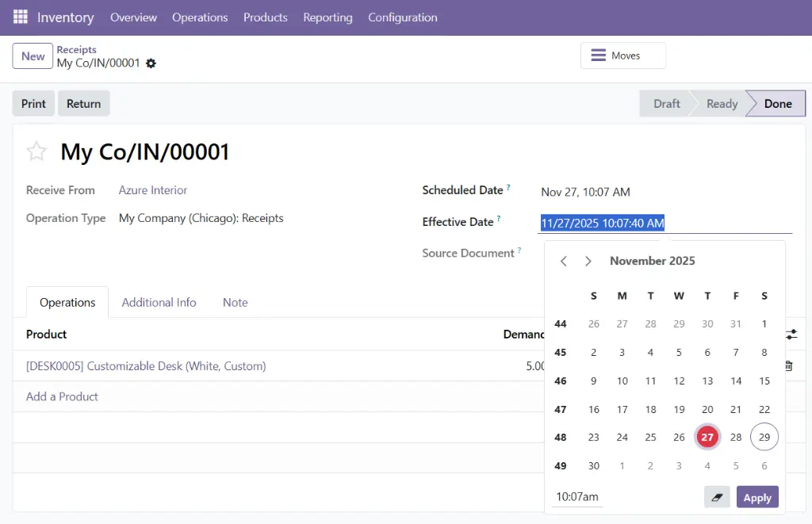The width and height of the screenshot is (812, 524).
Task: Switch to the Additional Info tab
Action: (159, 302)
